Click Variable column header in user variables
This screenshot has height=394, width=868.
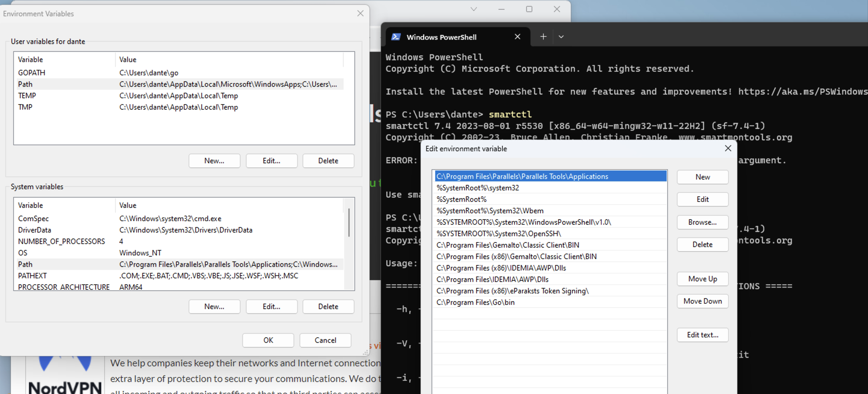(65, 59)
